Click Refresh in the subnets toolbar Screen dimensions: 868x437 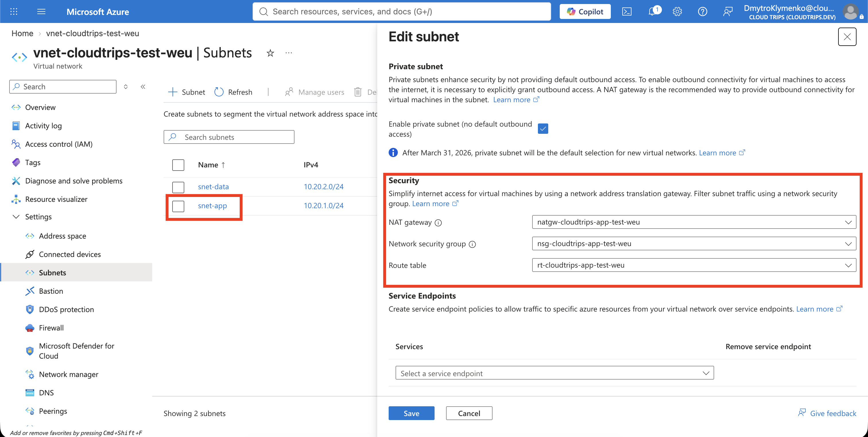point(233,92)
